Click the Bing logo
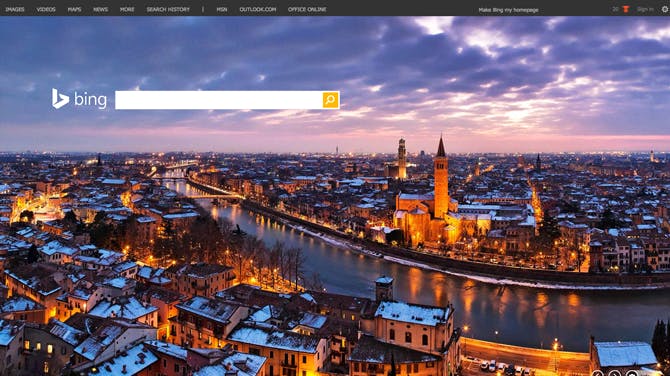The width and height of the screenshot is (670, 376). click(x=79, y=99)
